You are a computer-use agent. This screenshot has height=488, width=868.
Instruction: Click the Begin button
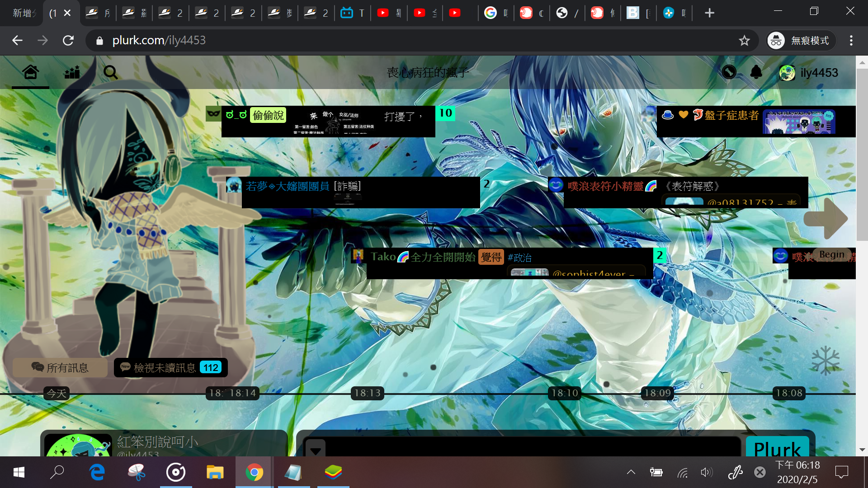pos(831,254)
